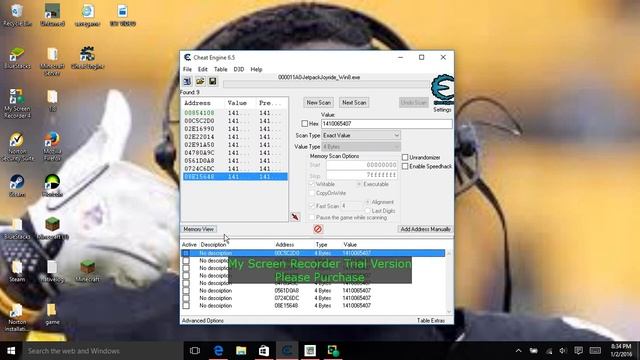Open the Table menu

(220, 69)
